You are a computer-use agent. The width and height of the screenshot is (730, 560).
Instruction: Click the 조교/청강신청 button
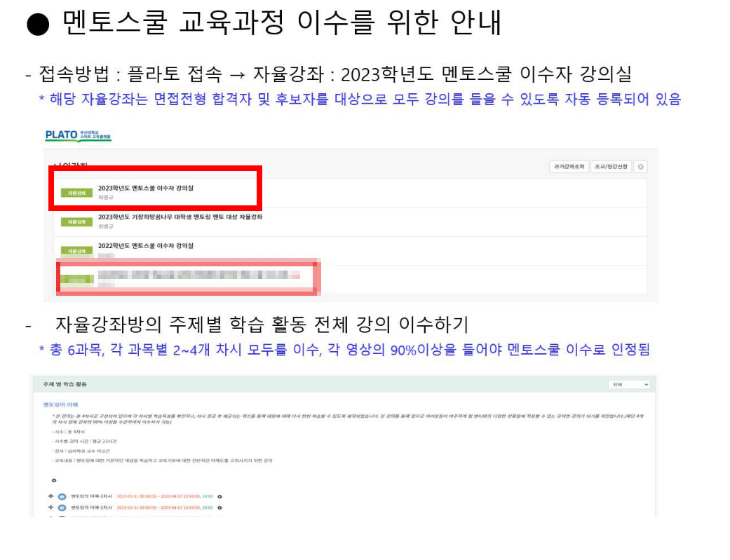coord(611,167)
